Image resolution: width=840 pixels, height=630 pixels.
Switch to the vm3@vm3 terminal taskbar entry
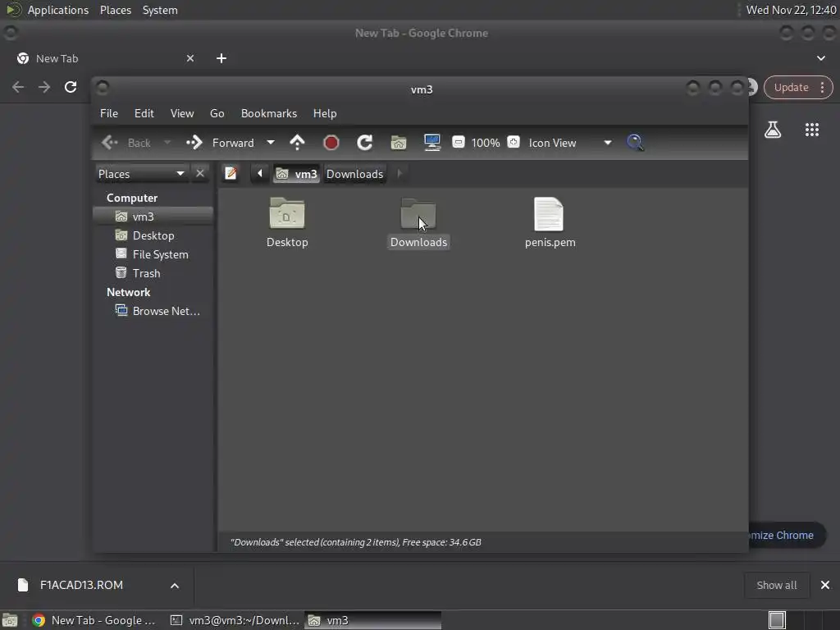(235, 620)
